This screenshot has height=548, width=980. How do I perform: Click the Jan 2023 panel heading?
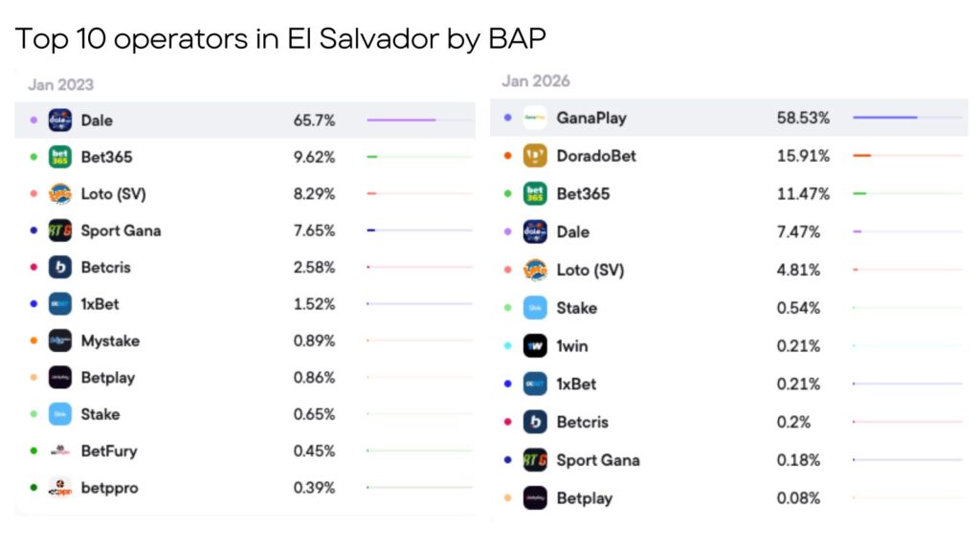coord(60,84)
